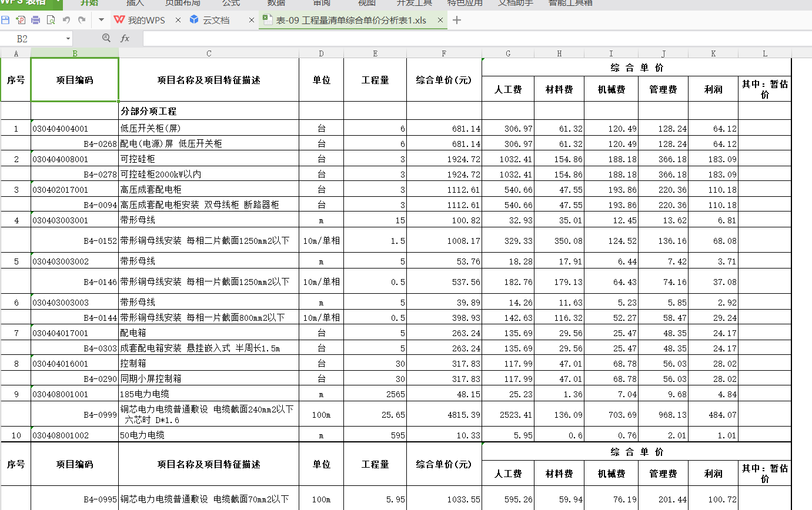Screen dimensions: 812x510
Task: Close the 表-09 spreadsheet document tab
Action: pos(440,20)
